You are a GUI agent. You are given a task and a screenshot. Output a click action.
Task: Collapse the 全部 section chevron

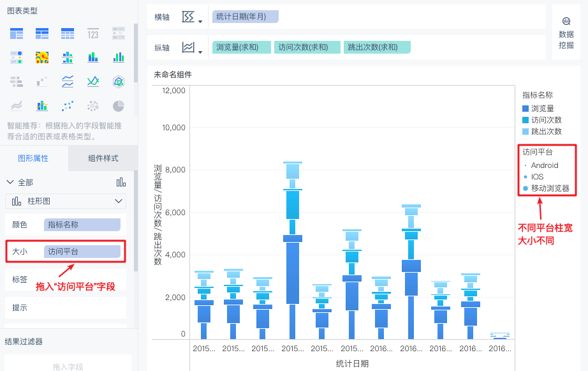click(x=10, y=182)
